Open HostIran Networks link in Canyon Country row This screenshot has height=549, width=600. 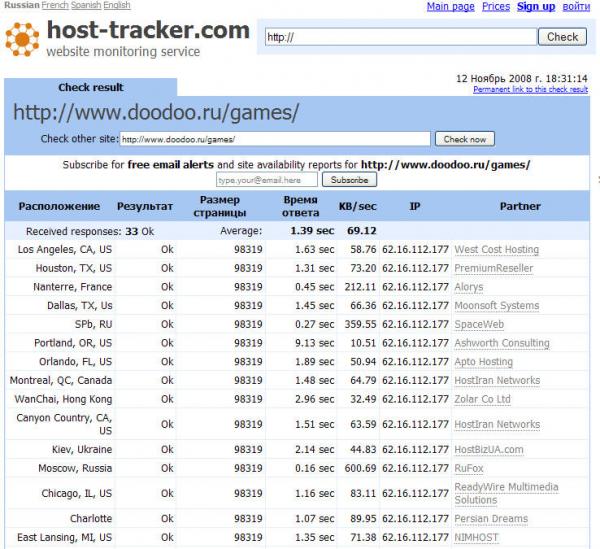(x=497, y=424)
